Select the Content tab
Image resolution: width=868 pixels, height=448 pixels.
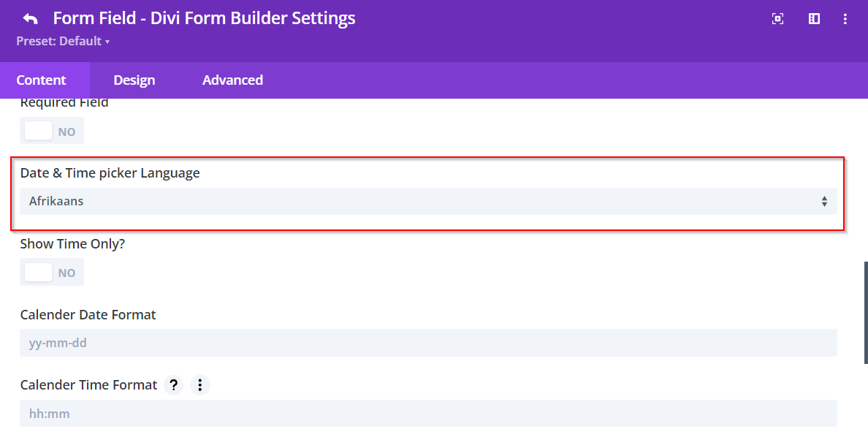click(41, 80)
